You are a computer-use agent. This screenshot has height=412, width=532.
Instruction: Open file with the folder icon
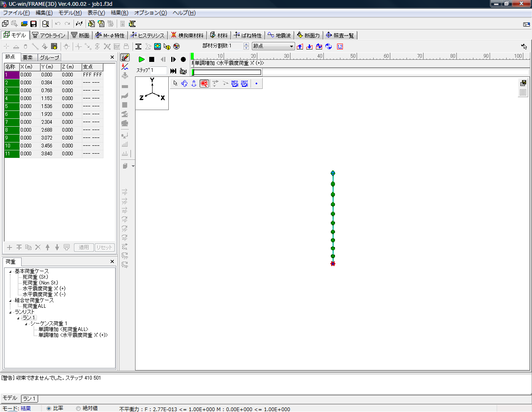click(24, 24)
